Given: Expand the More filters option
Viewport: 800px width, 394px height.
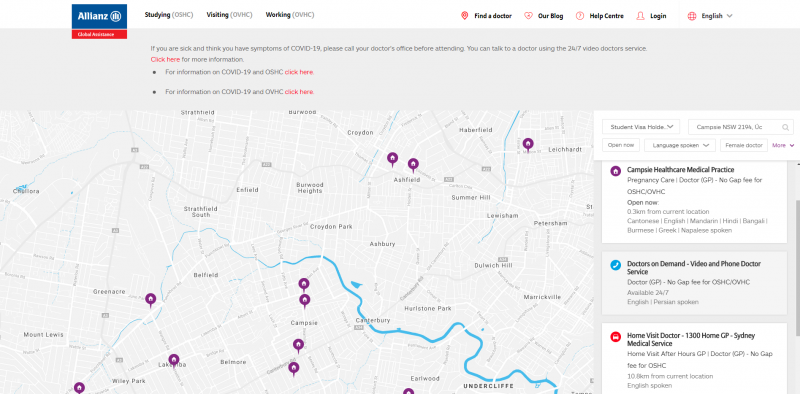Looking at the screenshot, I should (x=783, y=145).
